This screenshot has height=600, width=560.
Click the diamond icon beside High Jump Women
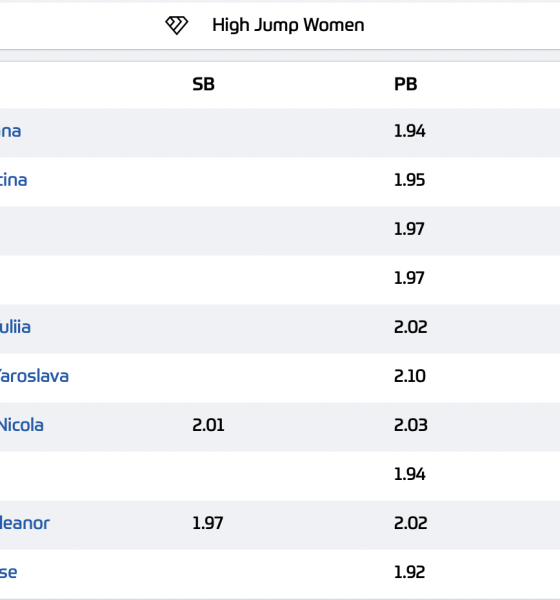click(176, 25)
